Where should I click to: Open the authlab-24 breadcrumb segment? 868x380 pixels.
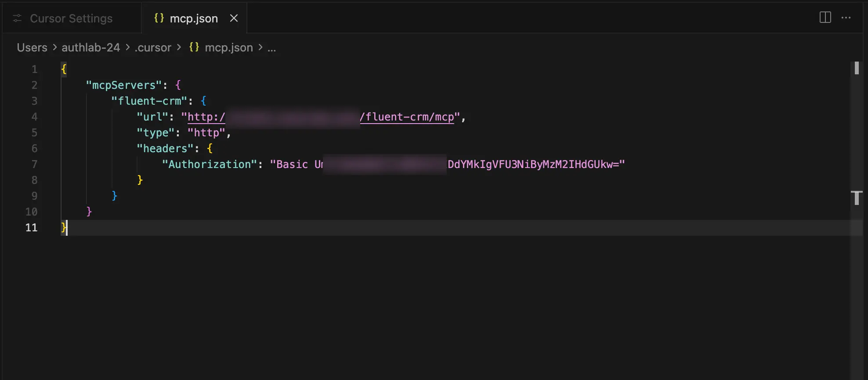click(90, 47)
